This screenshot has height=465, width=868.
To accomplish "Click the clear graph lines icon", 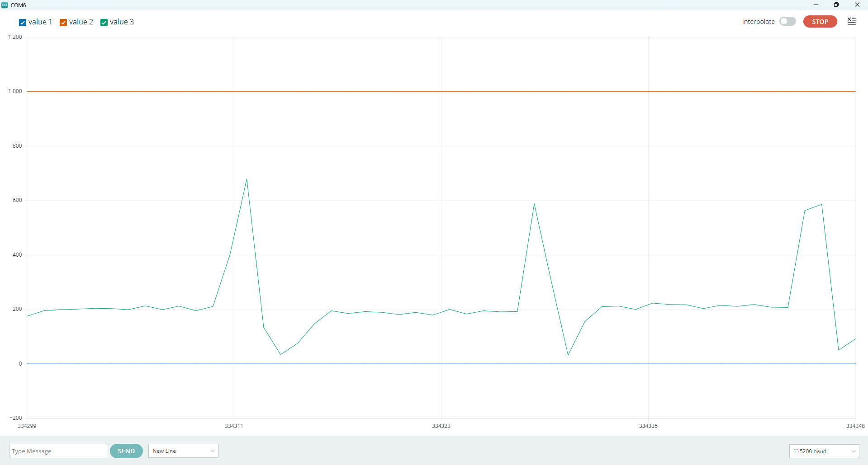I will (851, 21).
